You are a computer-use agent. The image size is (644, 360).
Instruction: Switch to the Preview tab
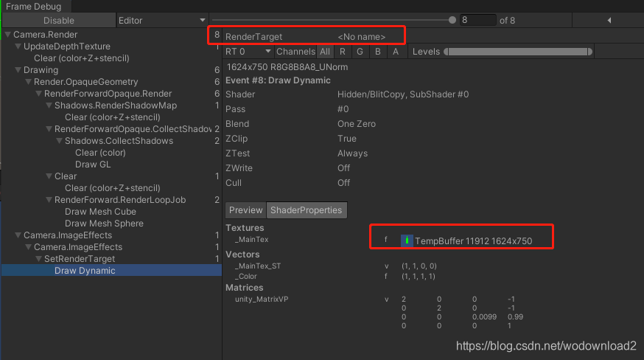coord(245,210)
